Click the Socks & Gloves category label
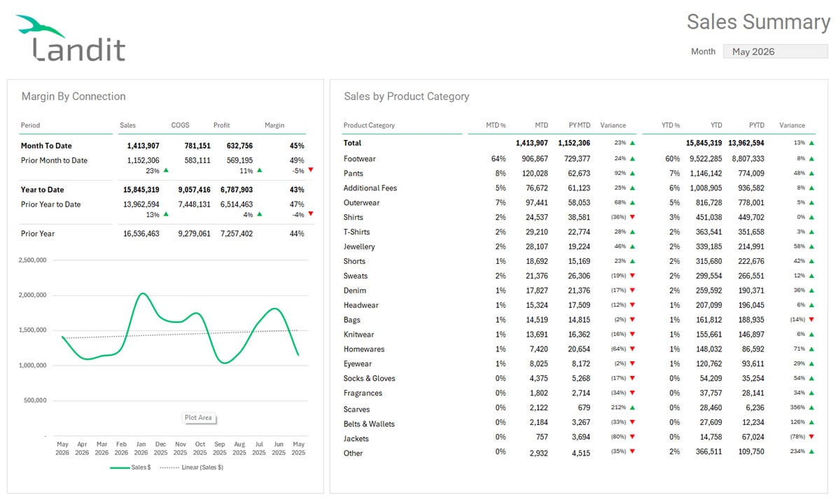The image size is (840, 504). pyautogui.click(x=370, y=379)
